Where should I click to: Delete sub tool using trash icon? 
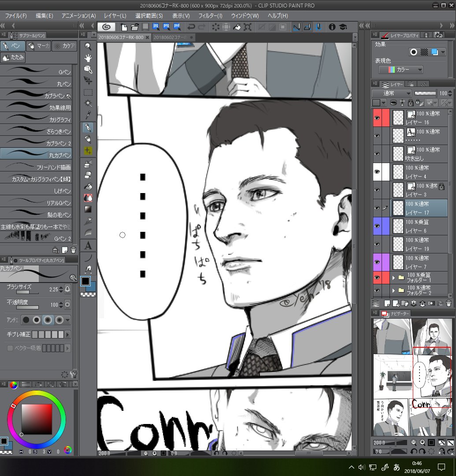73,250
